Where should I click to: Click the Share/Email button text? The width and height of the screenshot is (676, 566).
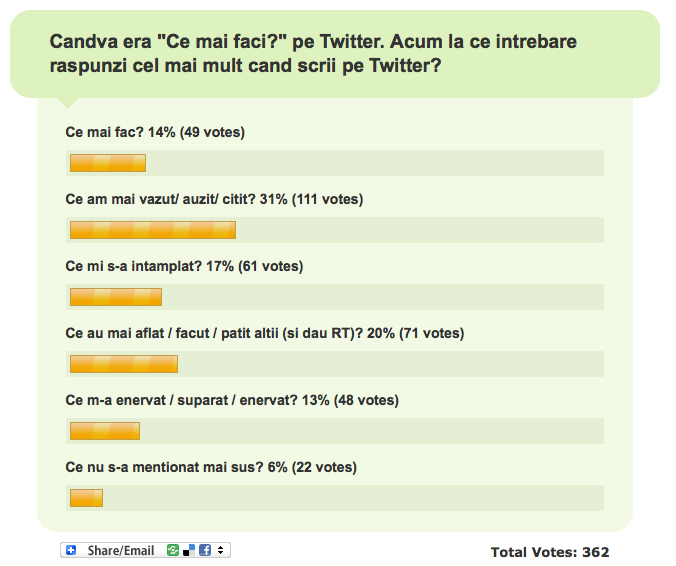121,550
